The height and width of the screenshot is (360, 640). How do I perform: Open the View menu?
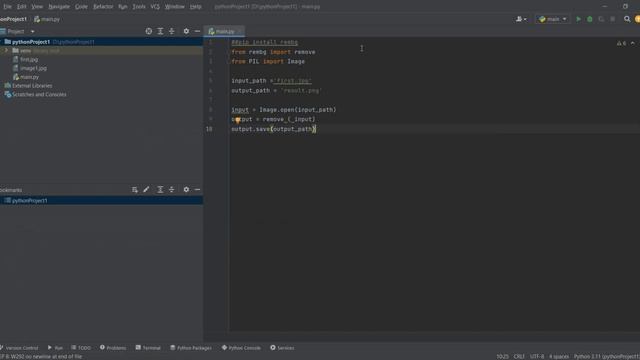click(37, 7)
